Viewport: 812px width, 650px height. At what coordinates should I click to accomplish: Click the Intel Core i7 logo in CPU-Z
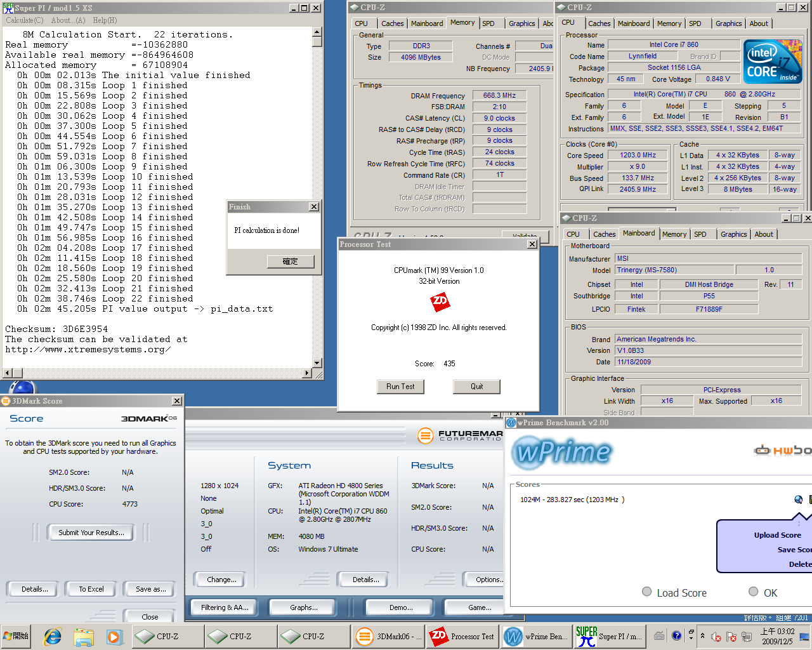[x=773, y=62]
